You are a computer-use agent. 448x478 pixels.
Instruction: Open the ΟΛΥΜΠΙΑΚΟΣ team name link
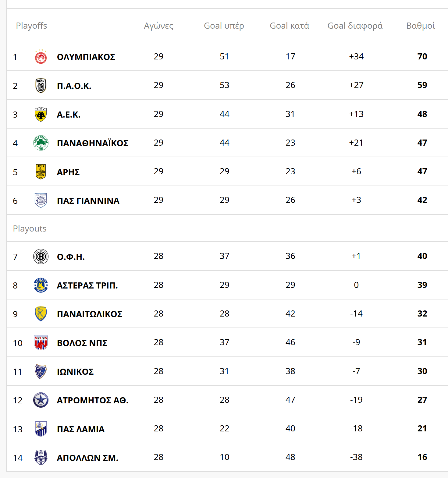click(x=86, y=57)
